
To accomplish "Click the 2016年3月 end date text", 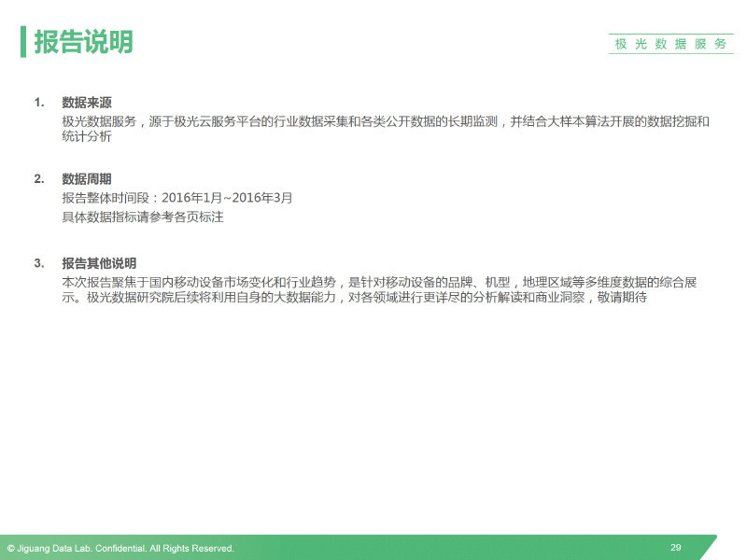I will tap(262, 198).
